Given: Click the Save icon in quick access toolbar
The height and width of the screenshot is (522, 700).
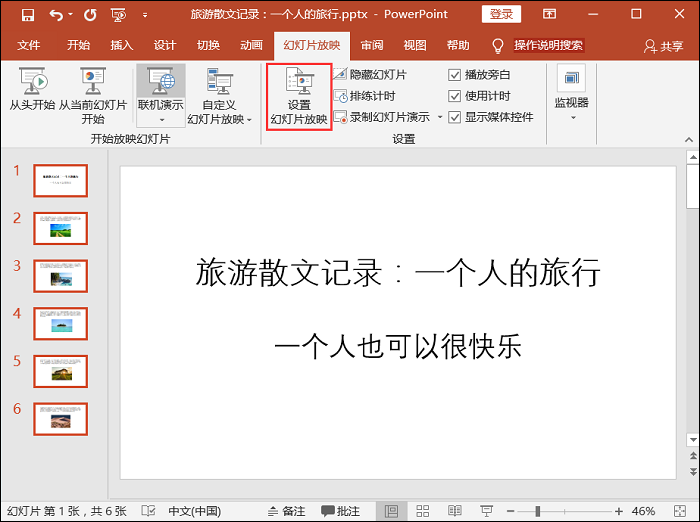Looking at the screenshot, I should pyautogui.click(x=27, y=15).
